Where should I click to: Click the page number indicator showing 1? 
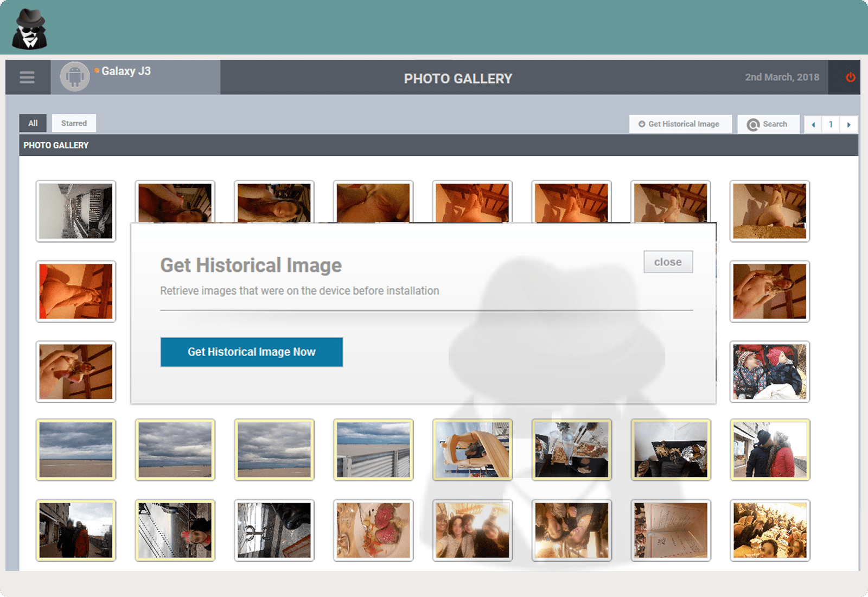831,124
